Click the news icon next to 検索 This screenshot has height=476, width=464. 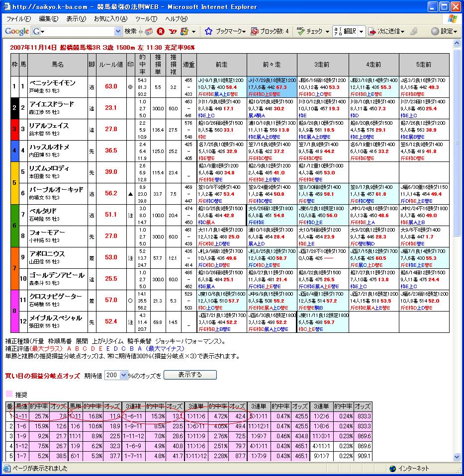click(148, 31)
